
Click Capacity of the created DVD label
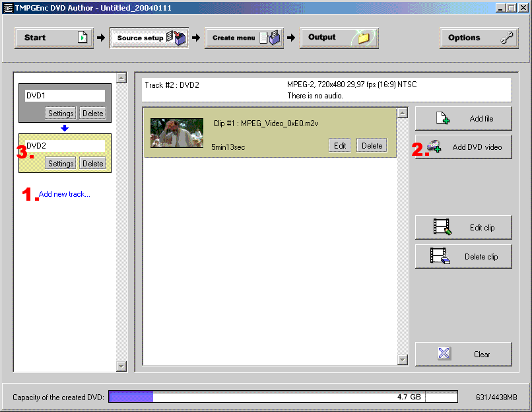click(x=58, y=397)
